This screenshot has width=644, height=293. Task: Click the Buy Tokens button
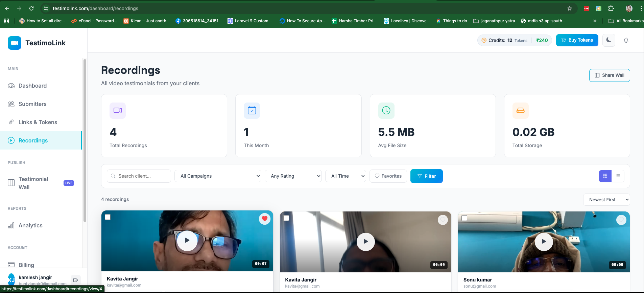click(577, 40)
